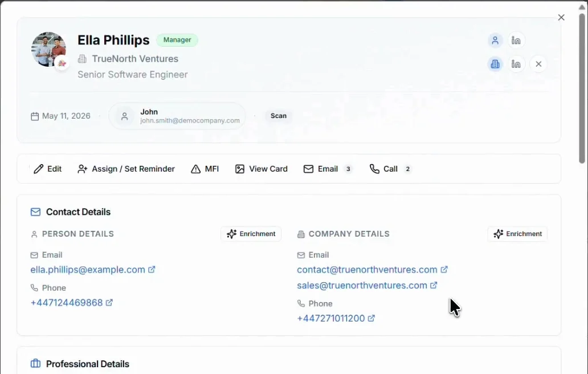Click the Professional Details heading
588x374 pixels.
click(x=87, y=364)
